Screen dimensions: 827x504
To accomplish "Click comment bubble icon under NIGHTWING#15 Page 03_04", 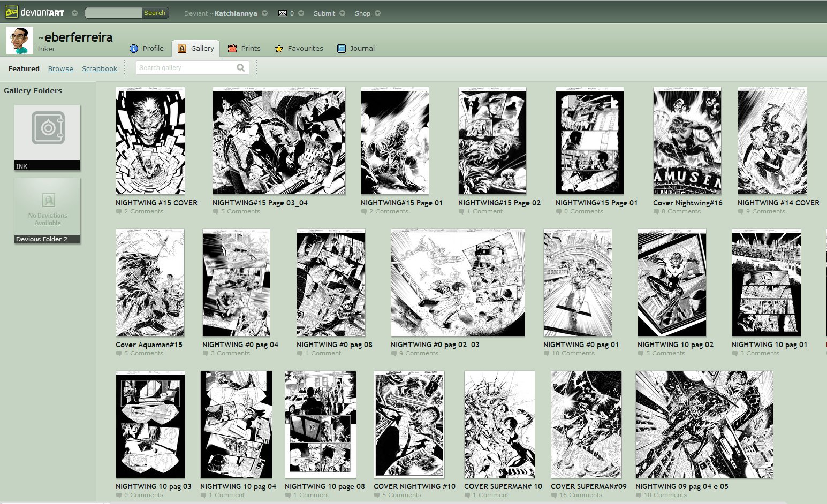I will click(216, 212).
